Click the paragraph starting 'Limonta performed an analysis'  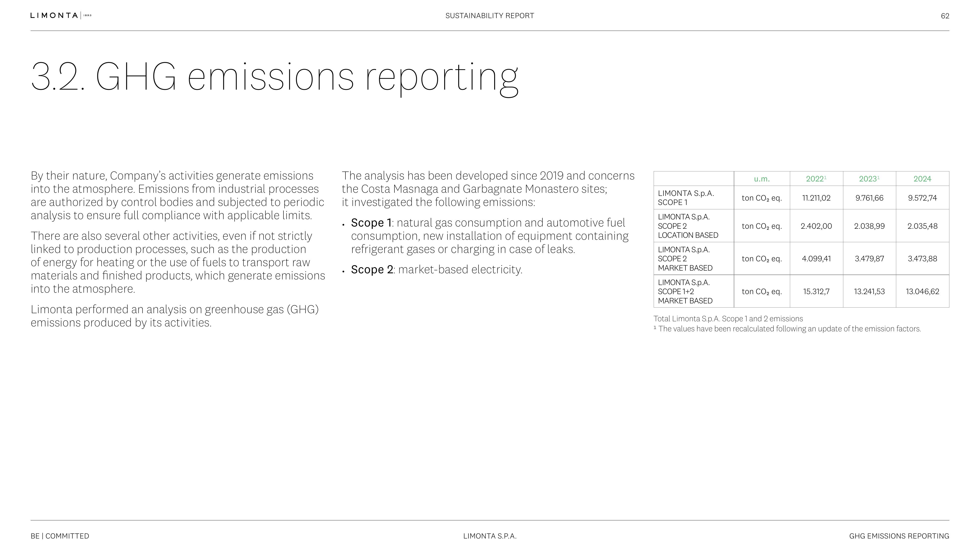click(175, 316)
